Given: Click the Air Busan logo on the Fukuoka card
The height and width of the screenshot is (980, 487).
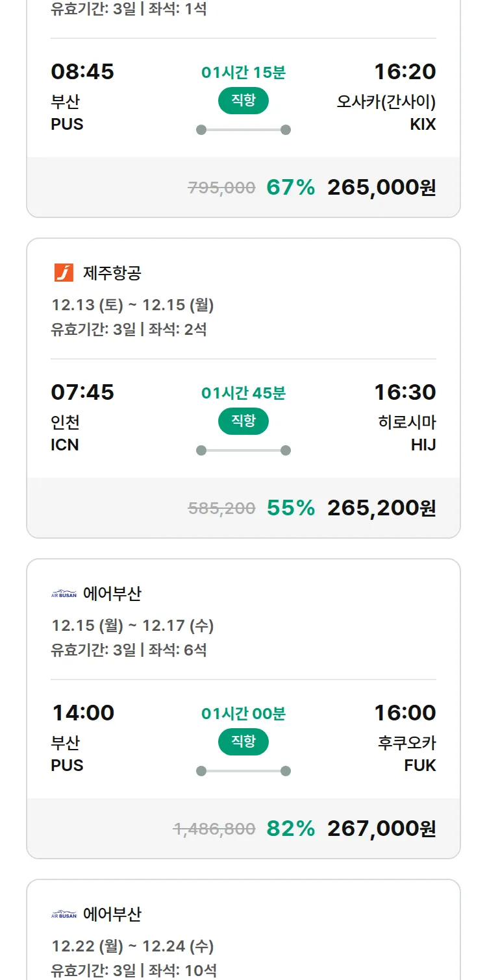Looking at the screenshot, I should pos(64,593).
